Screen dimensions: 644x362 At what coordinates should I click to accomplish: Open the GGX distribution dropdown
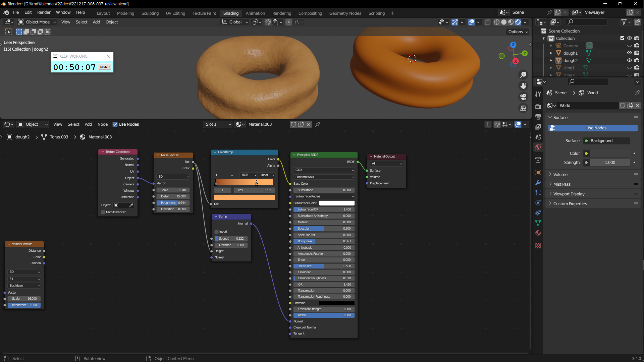pyautogui.click(x=324, y=170)
